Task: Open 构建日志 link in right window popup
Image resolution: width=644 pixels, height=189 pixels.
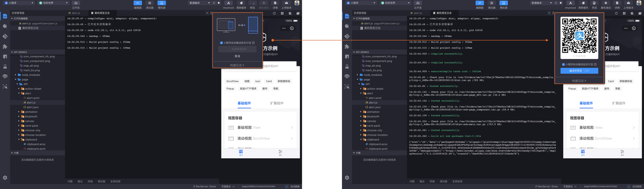Action: coord(579,81)
